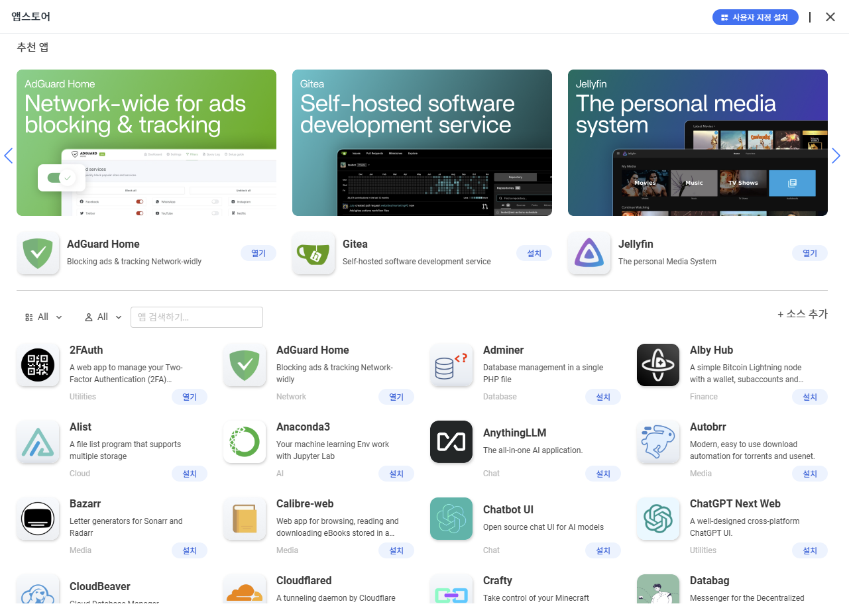Install Calibre-web
Image resolution: width=849 pixels, height=616 pixels.
pos(396,550)
